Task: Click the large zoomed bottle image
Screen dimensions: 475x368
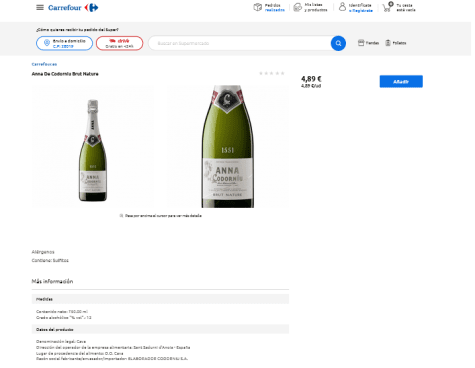Action: [228, 147]
